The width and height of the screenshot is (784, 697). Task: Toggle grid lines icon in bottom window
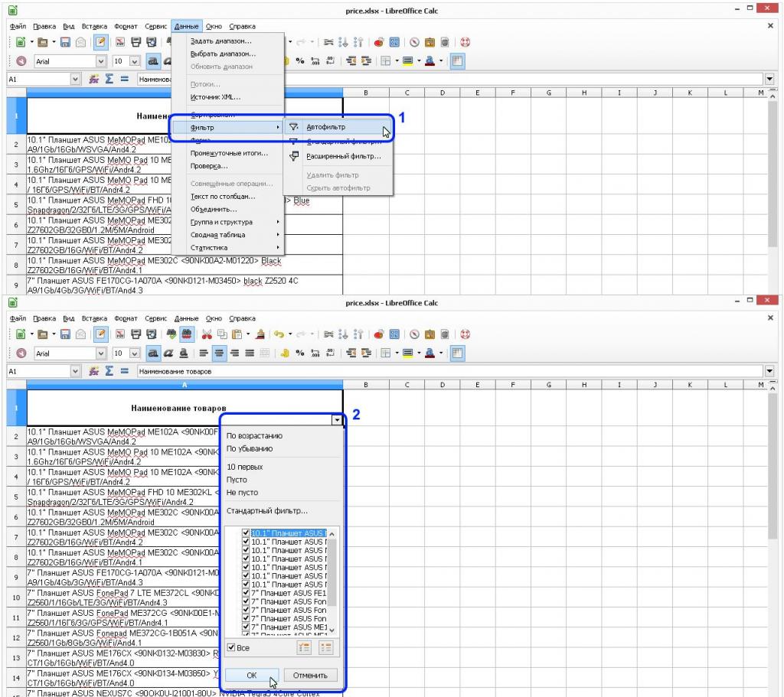(x=457, y=353)
